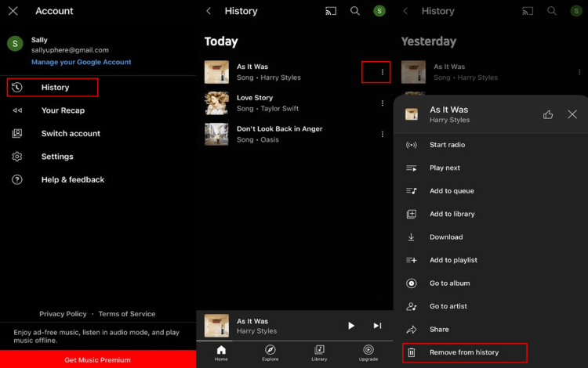Choose Remove from history option
Viewport: 588px width, 368px height.
click(465, 352)
